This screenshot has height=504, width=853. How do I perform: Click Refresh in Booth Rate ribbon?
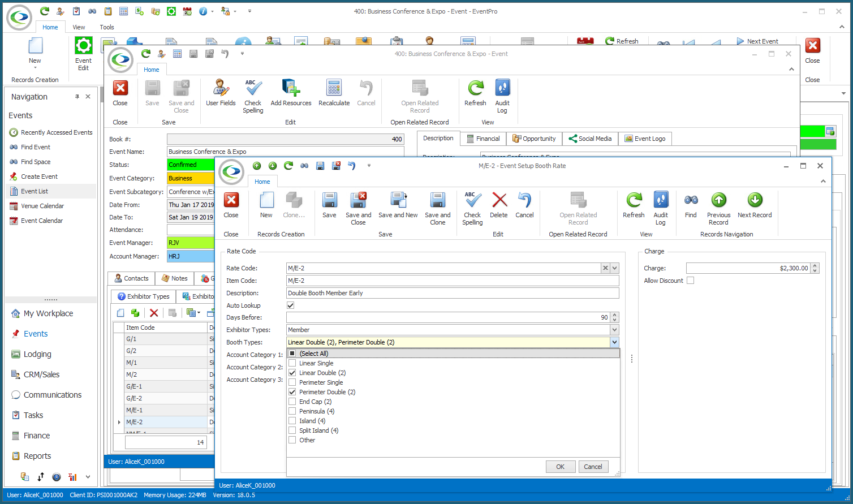pyautogui.click(x=634, y=205)
